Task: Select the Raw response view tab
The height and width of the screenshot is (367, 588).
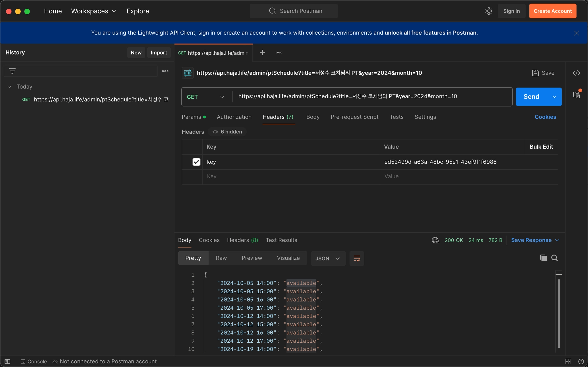Action: tap(221, 258)
